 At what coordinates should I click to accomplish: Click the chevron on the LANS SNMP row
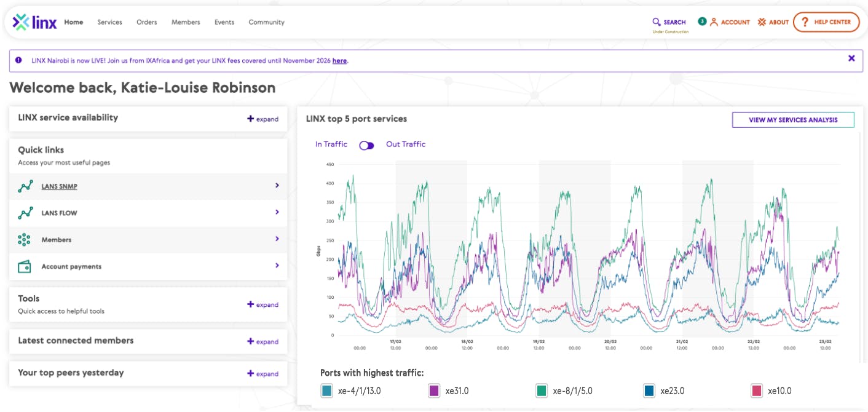click(x=277, y=185)
